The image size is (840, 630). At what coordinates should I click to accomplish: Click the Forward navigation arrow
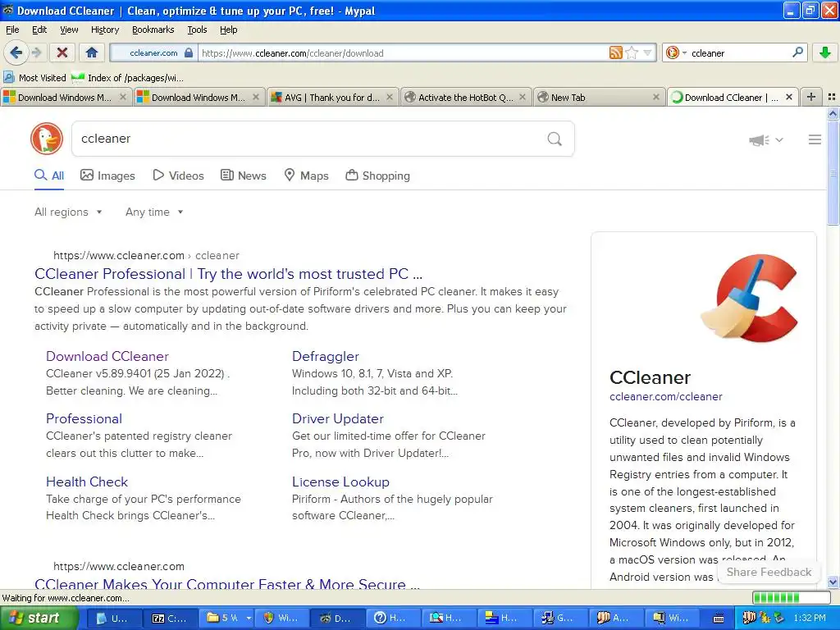point(36,52)
